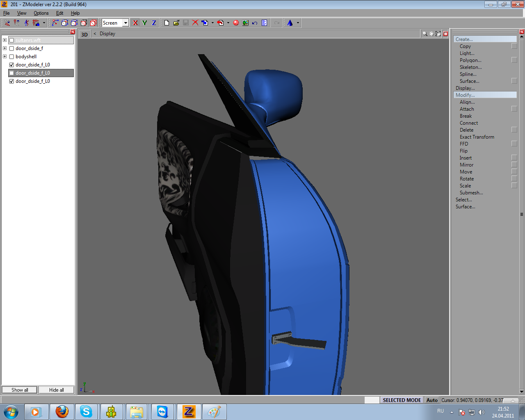Click the Show all button

click(20, 390)
